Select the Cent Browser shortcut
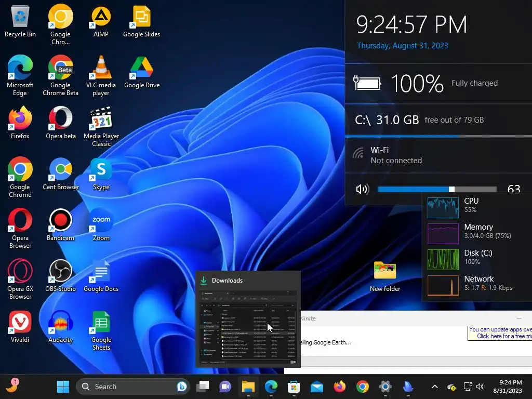The image size is (532, 399). pos(60,174)
